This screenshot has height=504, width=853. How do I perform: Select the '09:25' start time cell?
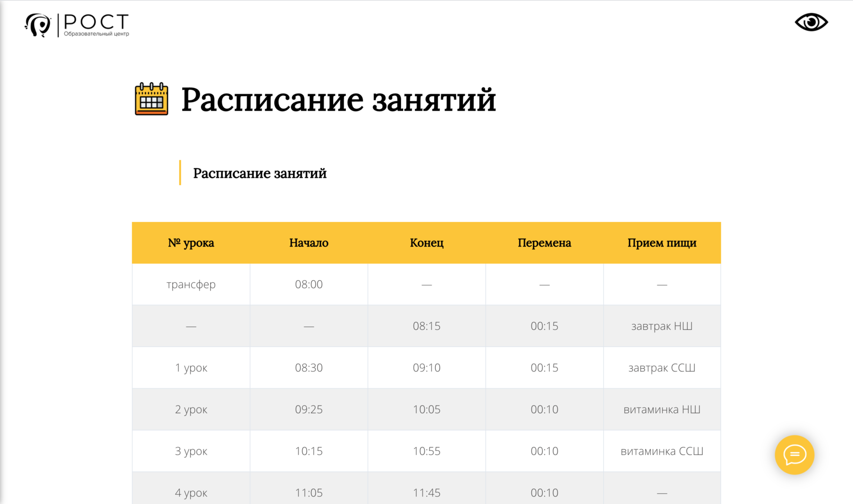coord(309,409)
